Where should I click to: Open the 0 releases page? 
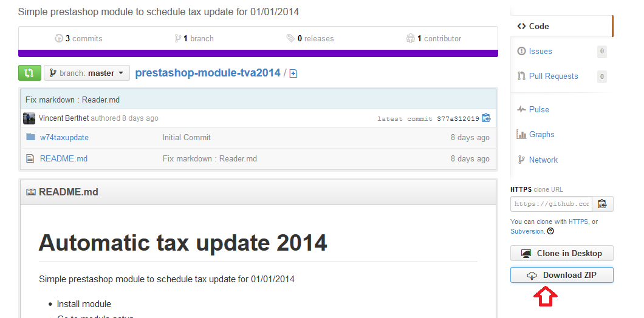[x=310, y=39]
